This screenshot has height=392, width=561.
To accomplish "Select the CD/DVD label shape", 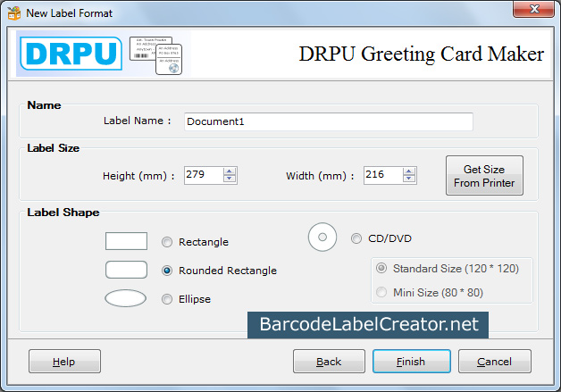I will pos(356,238).
